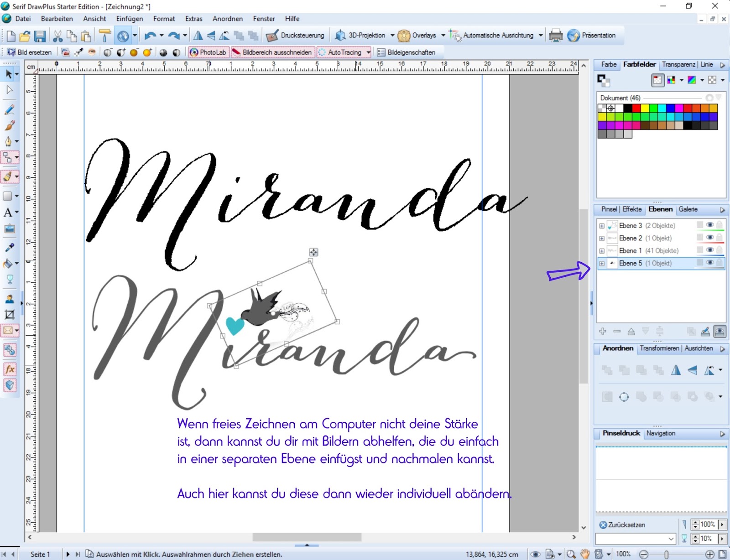Undo the last action
The image size is (730, 560).
[x=150, y=36]
